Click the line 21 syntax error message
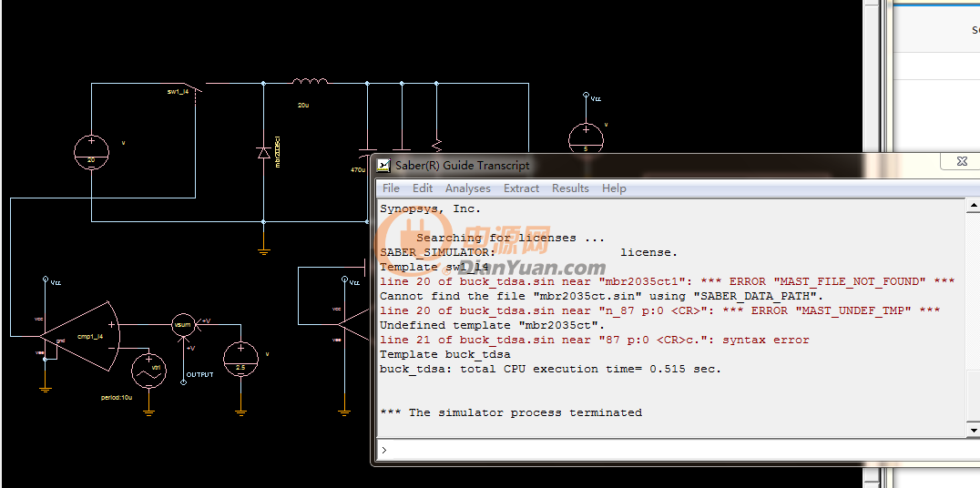The image size is (980, 488). click(595, 340)
